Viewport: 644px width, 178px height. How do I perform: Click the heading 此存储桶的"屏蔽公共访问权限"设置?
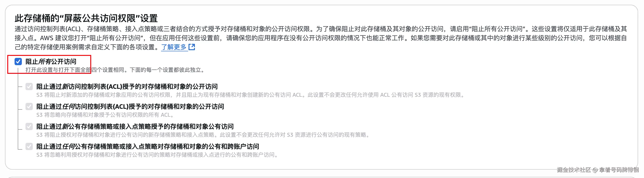tap(86, 18)
